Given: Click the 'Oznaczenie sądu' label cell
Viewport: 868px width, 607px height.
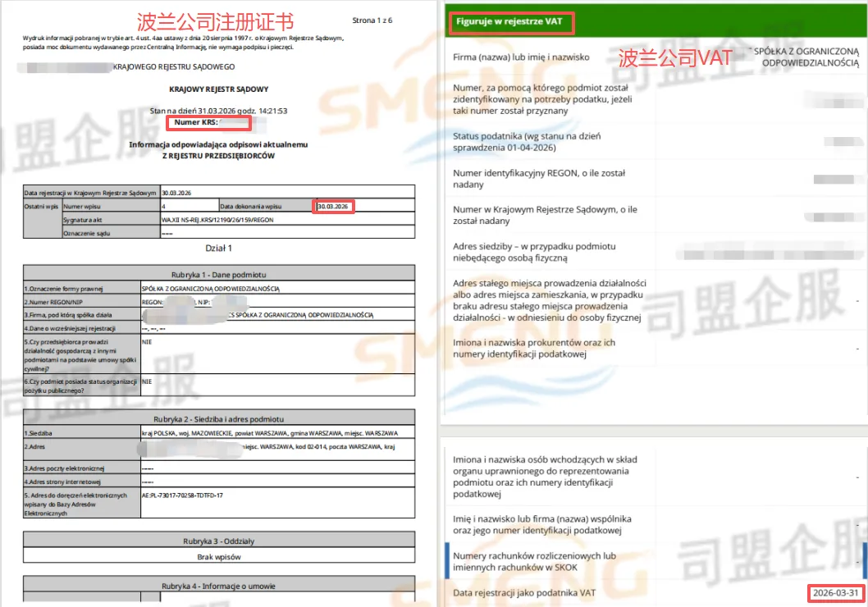Looking at the screenshot, I should 111,233.
